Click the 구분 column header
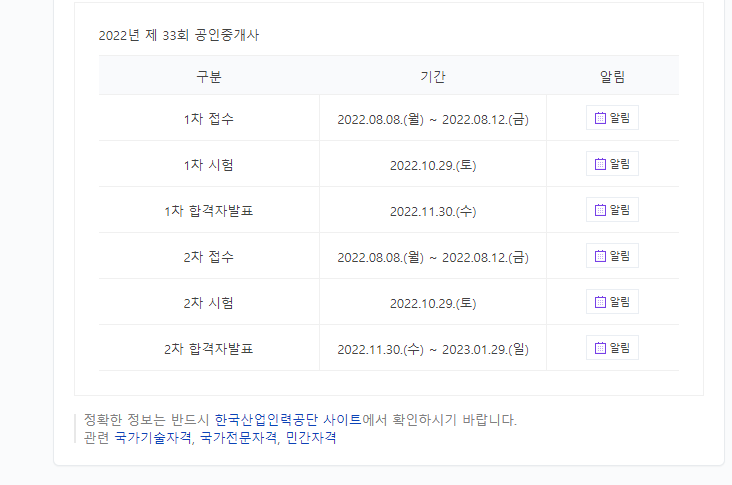The height and width of the screenshot is (485, 732). tap(209, 76)
